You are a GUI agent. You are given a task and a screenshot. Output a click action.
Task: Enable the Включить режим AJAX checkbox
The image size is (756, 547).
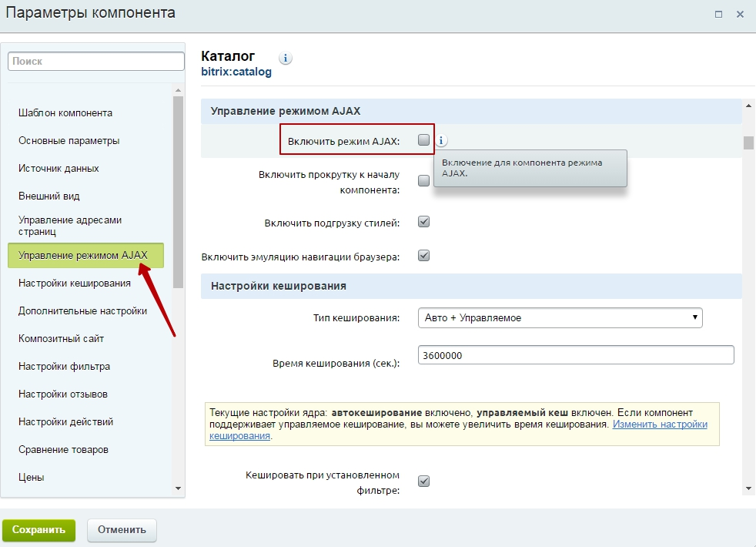point(423,140)
